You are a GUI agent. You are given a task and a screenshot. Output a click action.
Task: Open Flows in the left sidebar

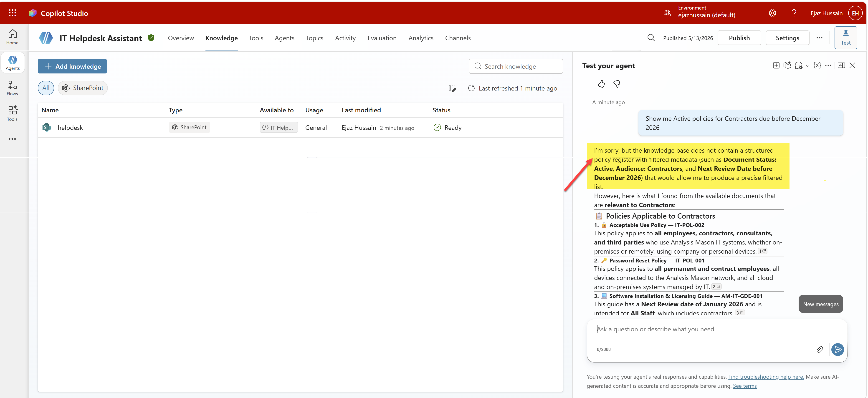coord(13,88)
